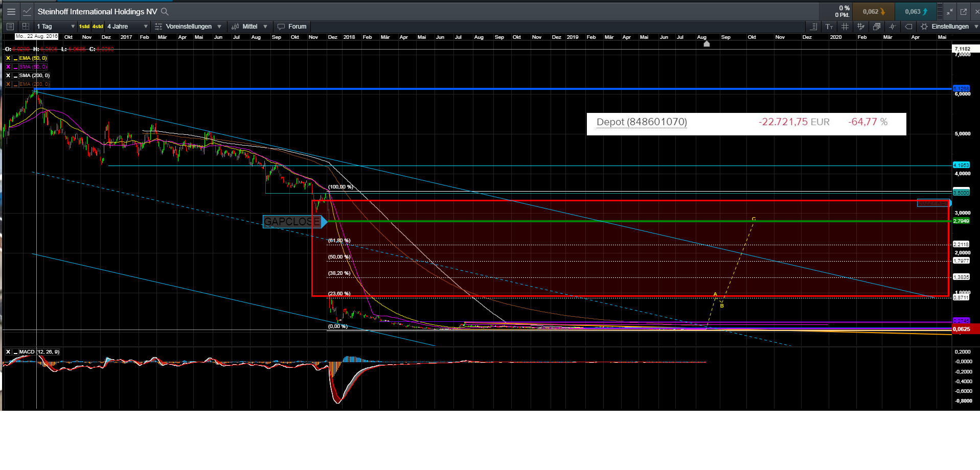This screenshot has height=470, width=980.
Task: Open the hamburger main menu
Action: (11, 11)
